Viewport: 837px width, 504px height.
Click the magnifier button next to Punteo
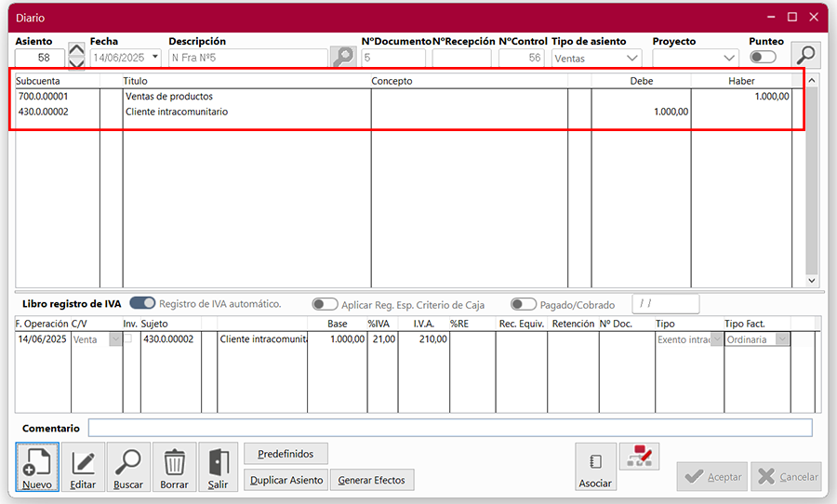pyautogui.click(x=805, y=56)
